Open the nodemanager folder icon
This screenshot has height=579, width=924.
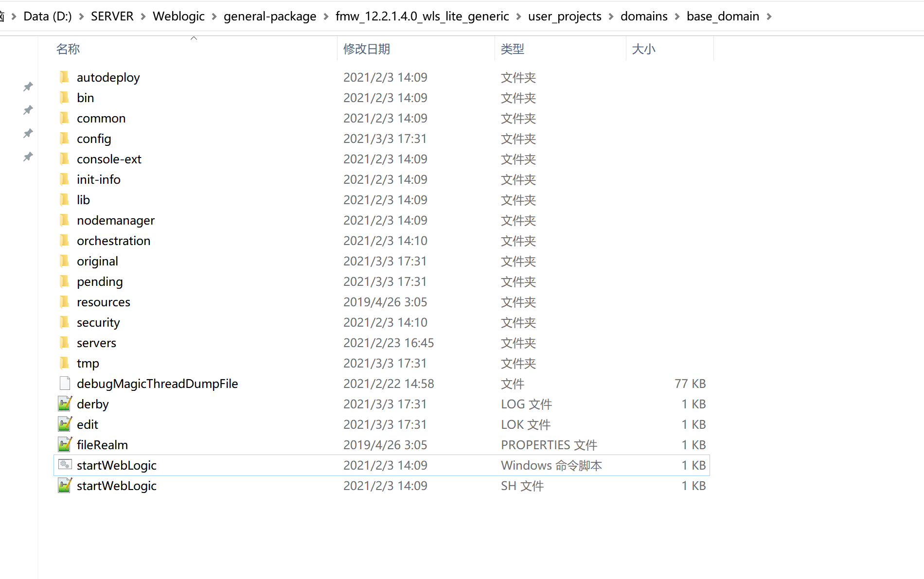(65, 220)
